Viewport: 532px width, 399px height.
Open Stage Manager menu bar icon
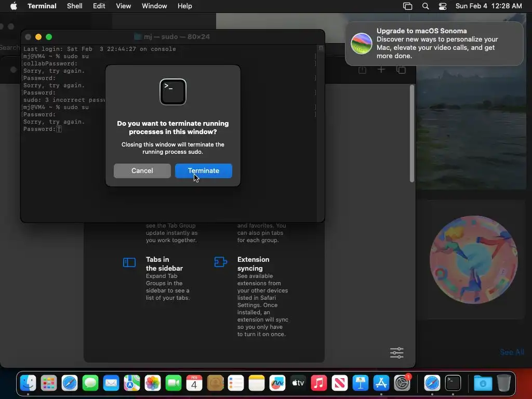pyautogui.click(x=407, y=6)
